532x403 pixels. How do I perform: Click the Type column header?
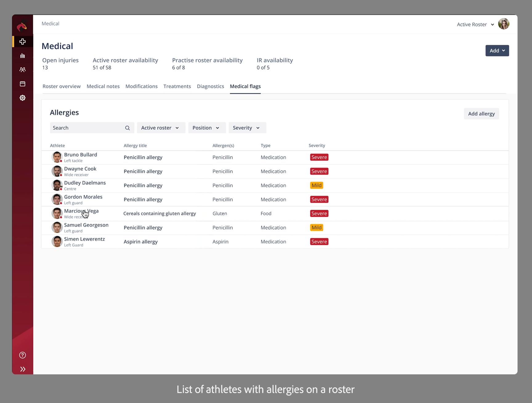266,145
